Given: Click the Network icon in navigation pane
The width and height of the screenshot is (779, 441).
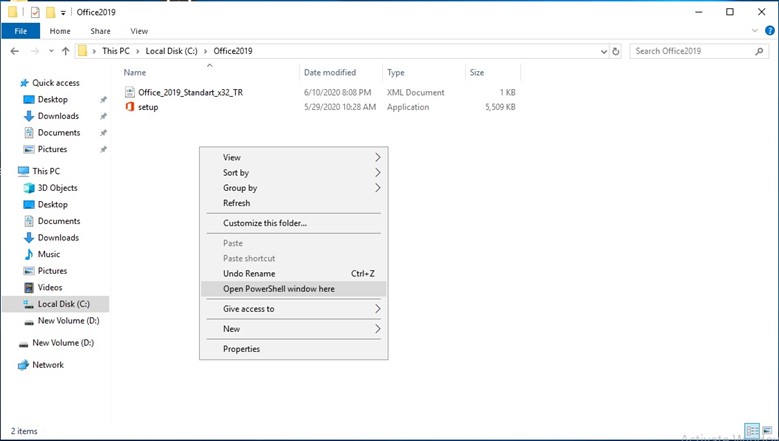Looking at the screenshot, I should pyautogui.click(x=23, y=365).
